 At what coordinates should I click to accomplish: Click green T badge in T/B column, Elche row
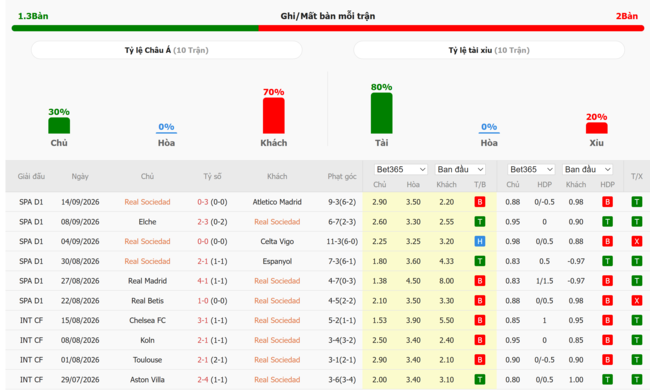[480, 222]
